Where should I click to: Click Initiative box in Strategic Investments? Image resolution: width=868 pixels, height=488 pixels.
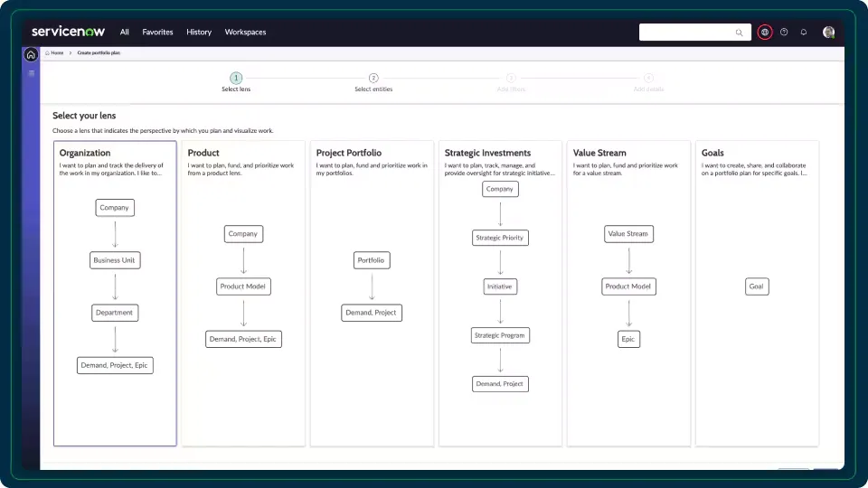[x=500, y=286]
